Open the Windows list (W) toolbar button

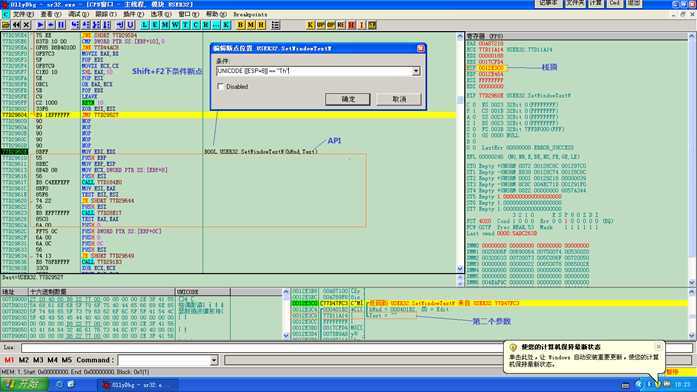175,25
